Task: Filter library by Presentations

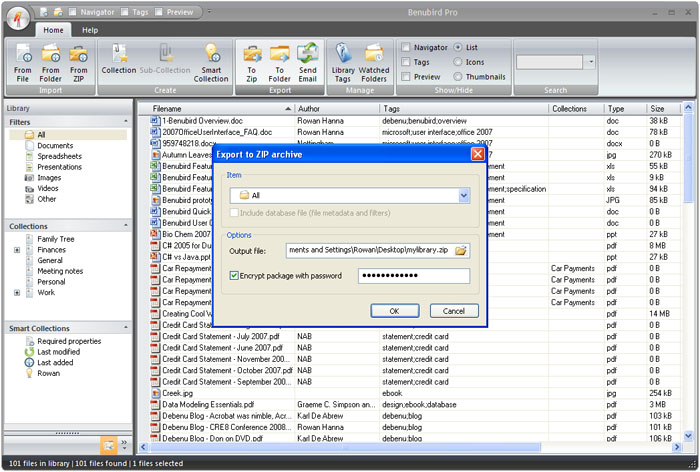Action: (x=59, y=167)
